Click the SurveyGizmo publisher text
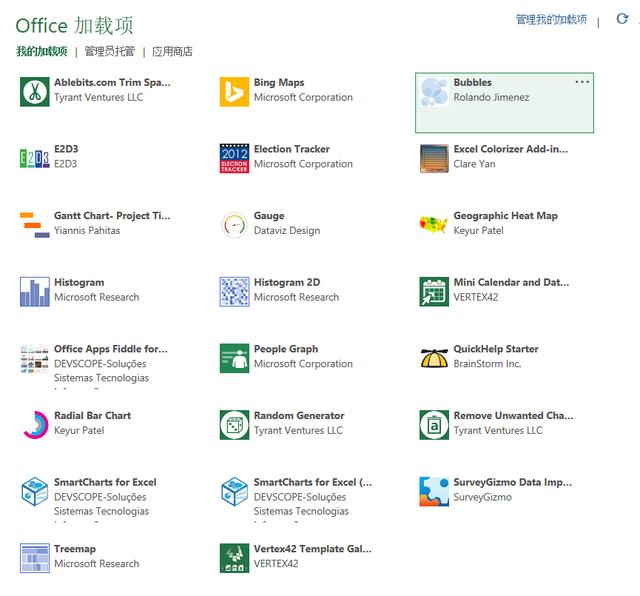Viewport: 640px width, 596px height. coord(482,497)
